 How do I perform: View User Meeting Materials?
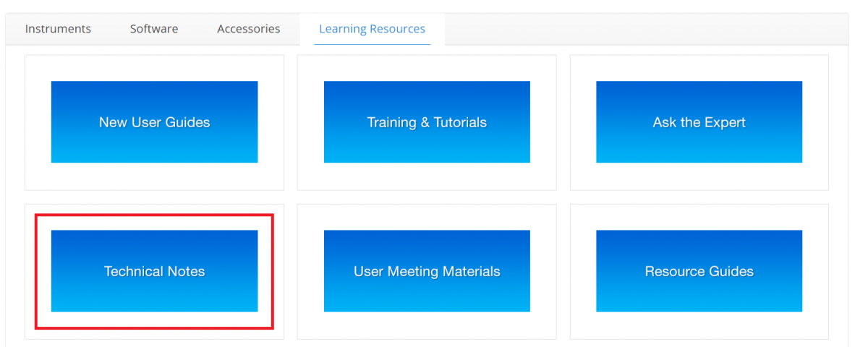427,271
